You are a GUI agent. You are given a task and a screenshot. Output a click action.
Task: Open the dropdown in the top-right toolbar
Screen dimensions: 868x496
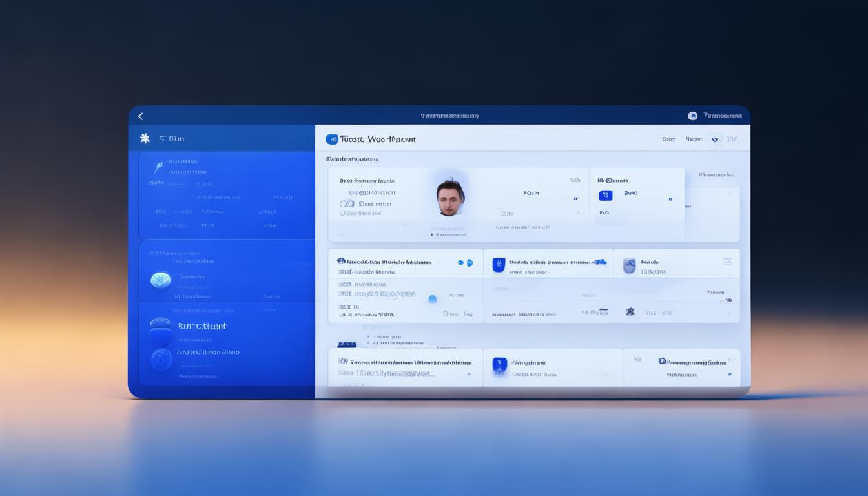click(x=716, y=138)
